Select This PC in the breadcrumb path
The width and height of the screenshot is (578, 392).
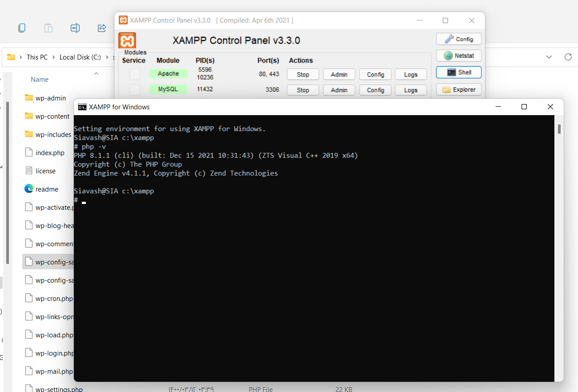[x=37, y=57]
